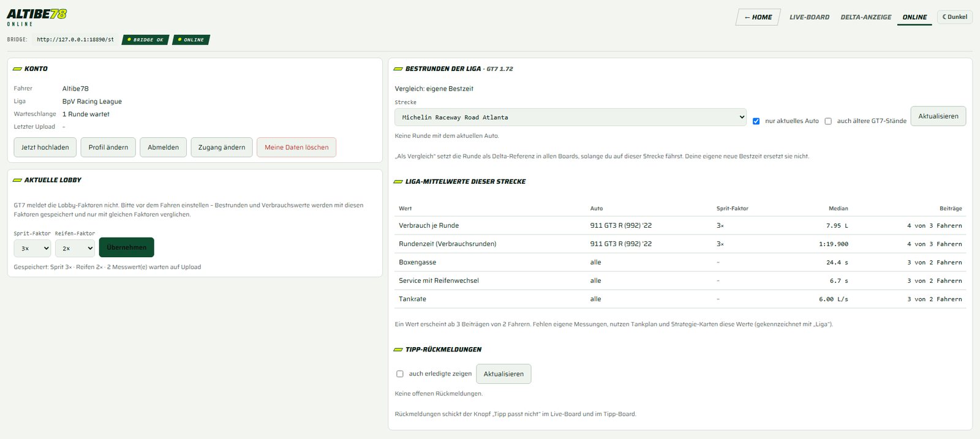Click the Rundenzeit (Verbrauchsrunden) row label
The height and width of the screenshot is (439, 980).
click(448, 244)
